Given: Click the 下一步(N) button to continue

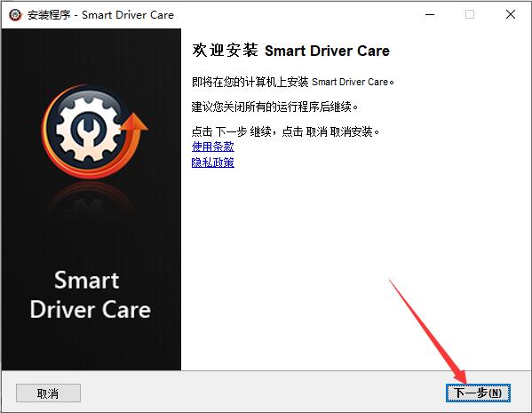Looking at the screenshot, I should pyautogui.click(x=478, y=393).
